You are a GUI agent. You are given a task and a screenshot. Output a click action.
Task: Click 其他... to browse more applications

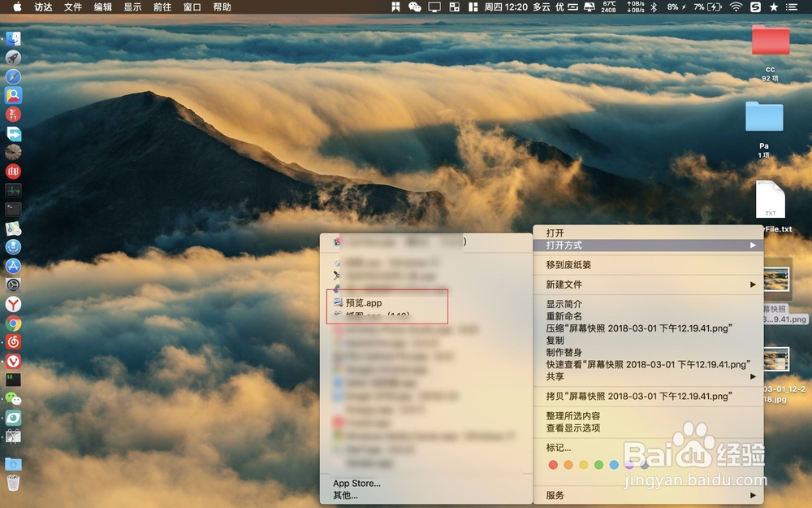[x=343, y=495]
